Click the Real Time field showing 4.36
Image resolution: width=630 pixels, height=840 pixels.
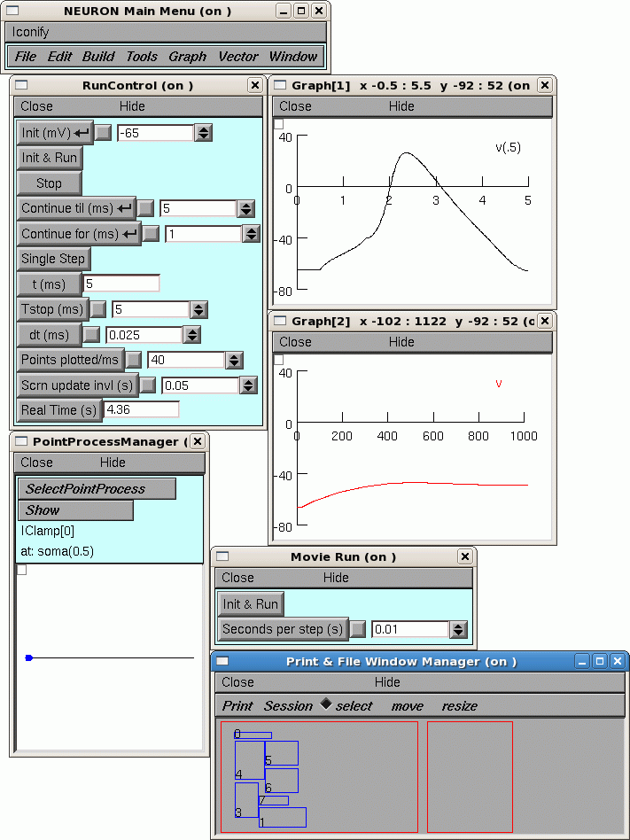pyautogui.click(x=141, y=410)
